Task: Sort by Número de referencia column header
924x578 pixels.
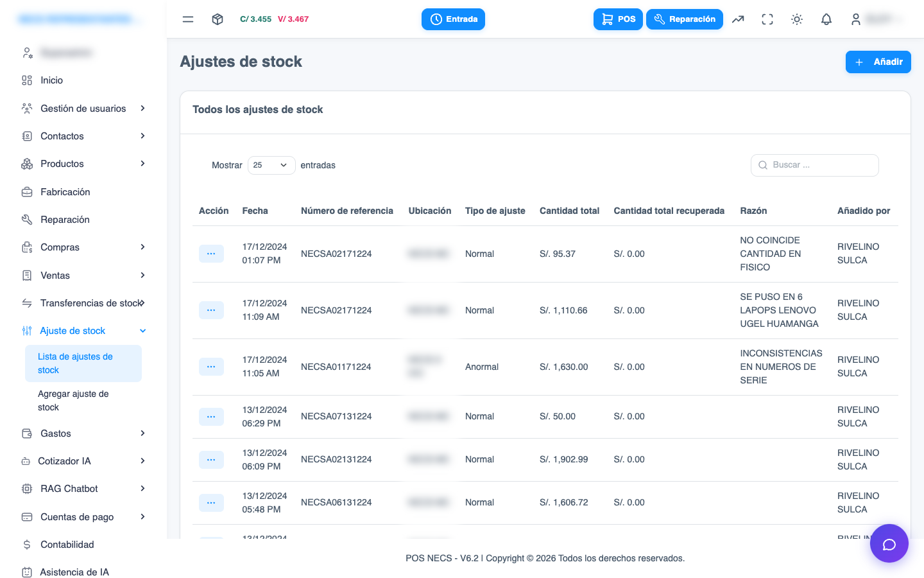Action: (347, 211)
